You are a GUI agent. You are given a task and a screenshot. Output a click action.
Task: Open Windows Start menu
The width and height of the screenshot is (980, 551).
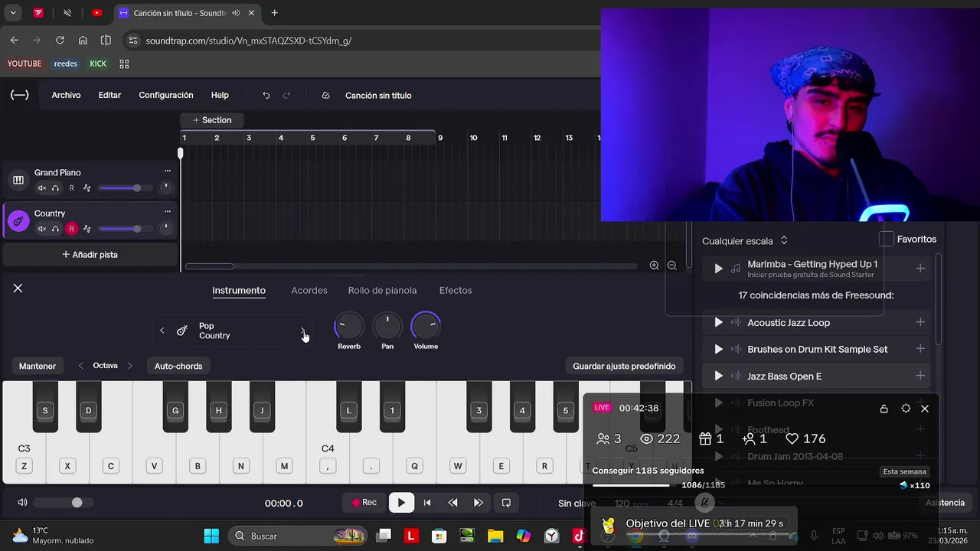tap(211, 536)
